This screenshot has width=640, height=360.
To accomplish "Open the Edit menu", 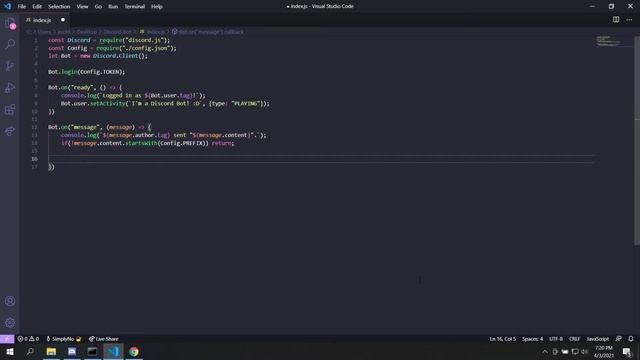I will tap(37, 6).
